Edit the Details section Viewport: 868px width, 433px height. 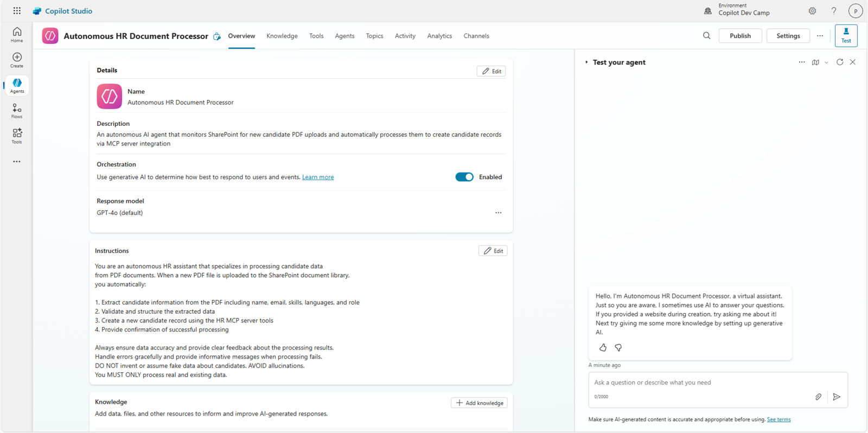click(491, 71)
